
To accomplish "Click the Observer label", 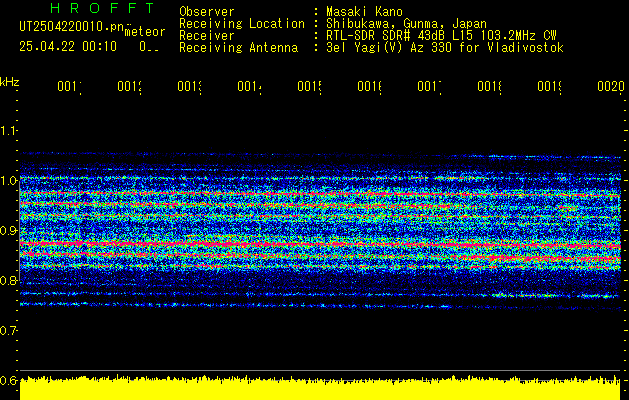I will pos(207,11).
